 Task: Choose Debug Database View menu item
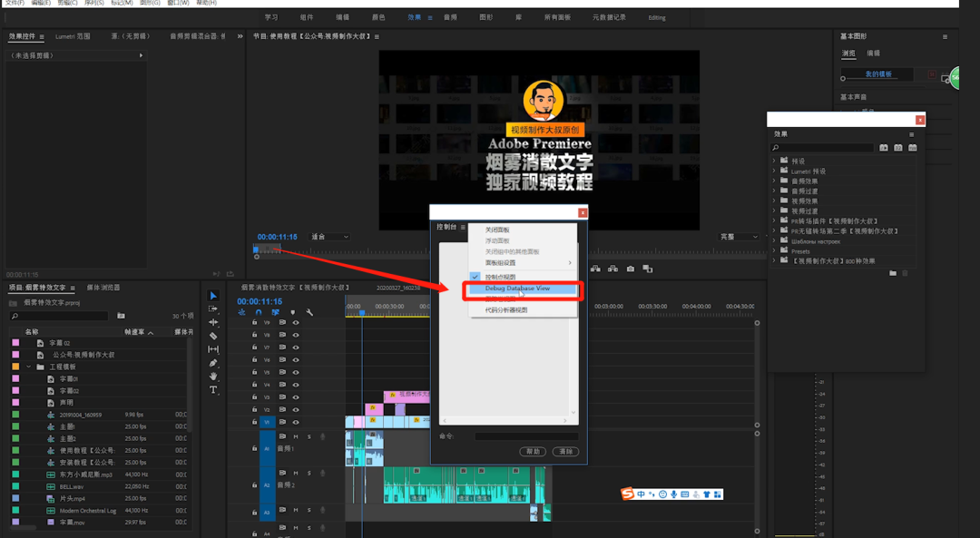523,289
